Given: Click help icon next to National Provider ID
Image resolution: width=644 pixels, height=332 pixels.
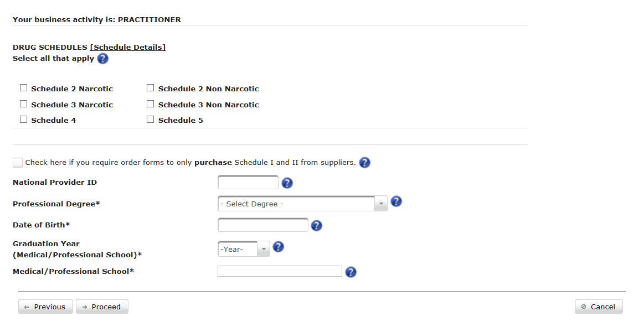Looking at the screenshot, I should coord(287,183).
